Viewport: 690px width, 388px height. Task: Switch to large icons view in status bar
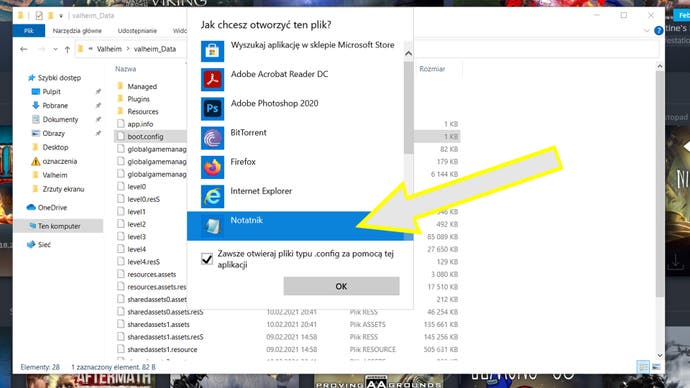tap(656, 366)
